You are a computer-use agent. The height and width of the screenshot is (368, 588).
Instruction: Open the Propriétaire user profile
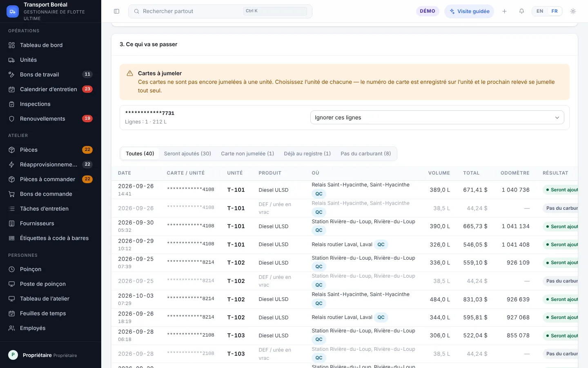pos(51,355)
